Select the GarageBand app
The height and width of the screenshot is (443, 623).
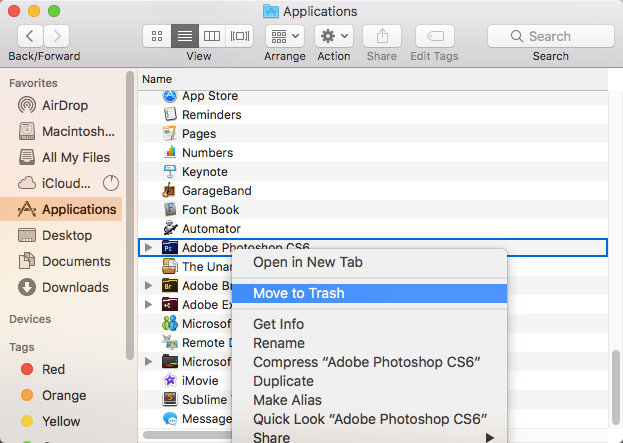click(x=373, y=191)
